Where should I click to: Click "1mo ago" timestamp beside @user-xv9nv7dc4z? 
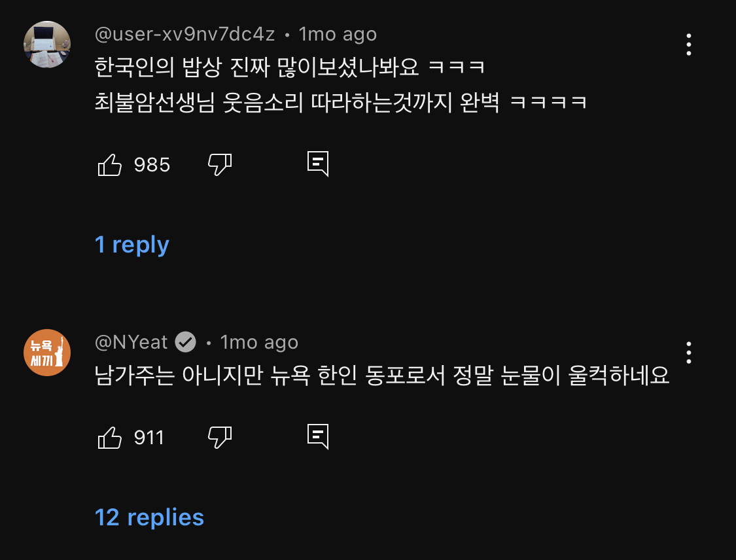338,33
